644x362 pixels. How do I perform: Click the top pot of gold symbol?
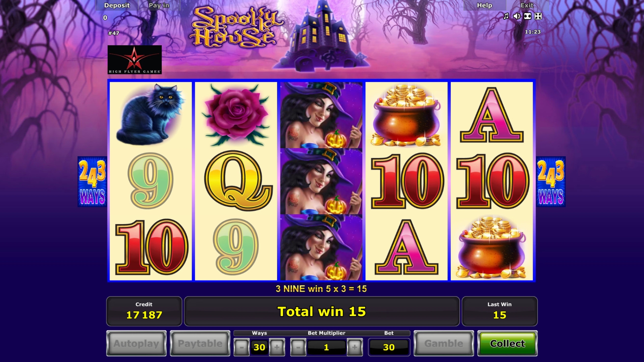[x=406, y=115]
